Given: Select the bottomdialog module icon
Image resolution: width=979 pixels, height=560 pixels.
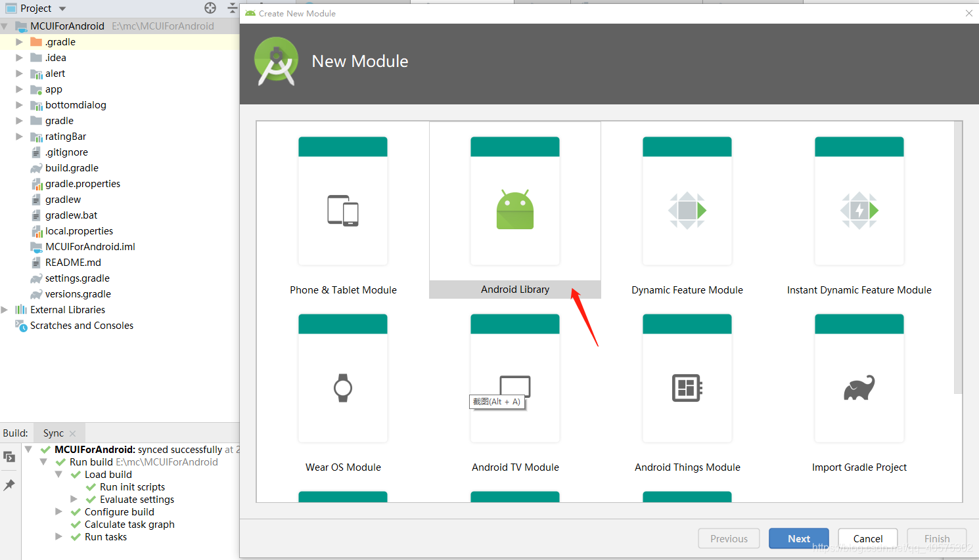Looking at the screenshot, I should pyautogui.click(x=36, y=105).
